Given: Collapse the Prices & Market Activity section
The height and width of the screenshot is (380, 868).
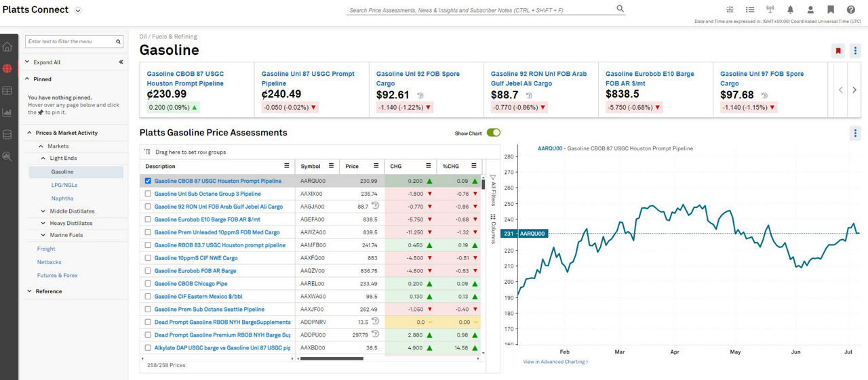Looking at the screenshot, I should (29, 133).
